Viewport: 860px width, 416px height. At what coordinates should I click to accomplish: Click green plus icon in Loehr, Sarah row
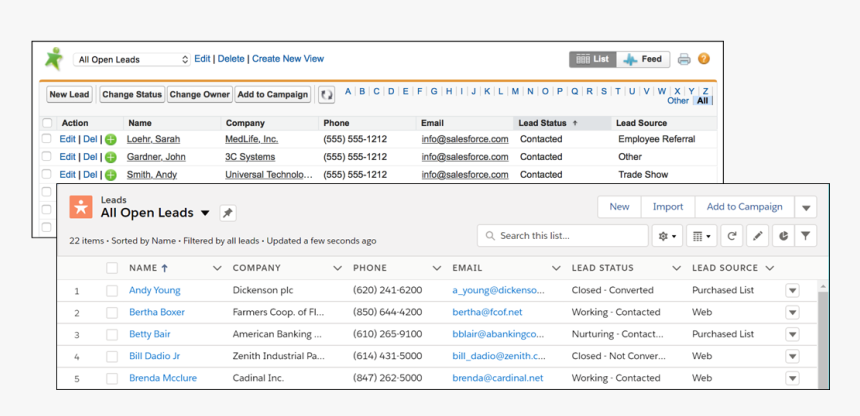tap(111, 139)
